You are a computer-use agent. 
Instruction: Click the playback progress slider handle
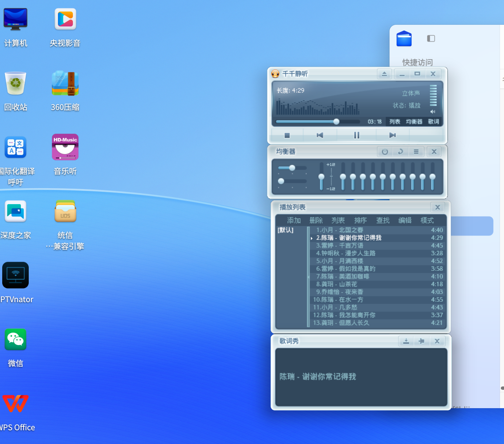pyautogui.click(x=336, y=121)
